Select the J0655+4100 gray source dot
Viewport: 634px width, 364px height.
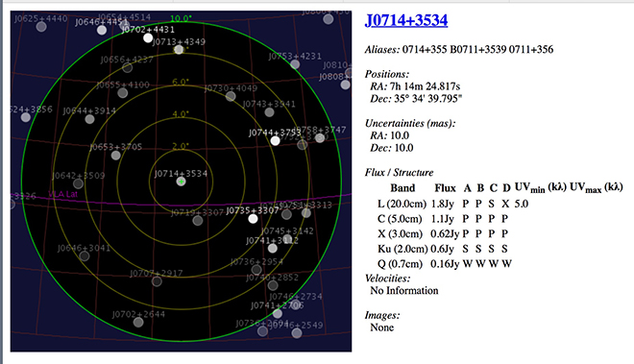[123, 93]
